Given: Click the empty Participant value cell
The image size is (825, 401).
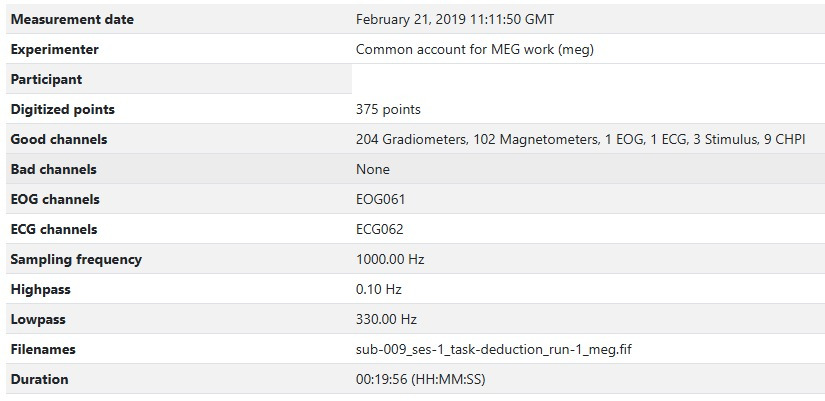Looking at the screenshot, I should [588, 79].
